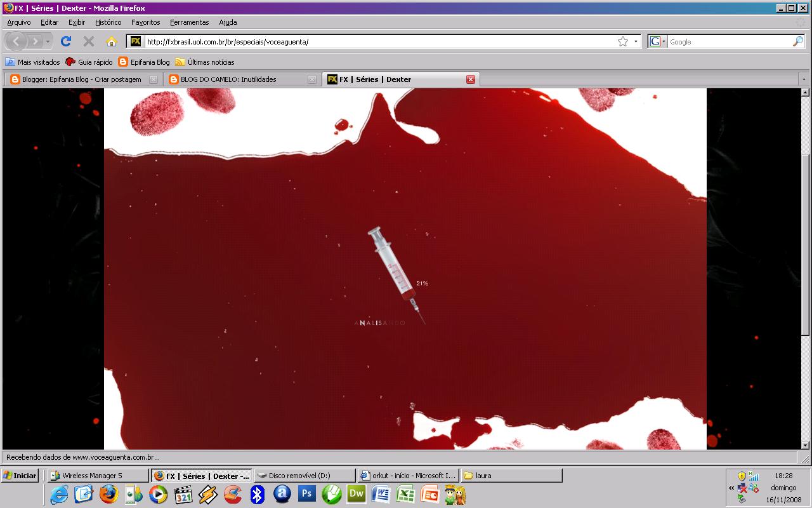Click the system clock showing 18:28
This screenshot has width=812, height=508.
(x=783, y=475)
